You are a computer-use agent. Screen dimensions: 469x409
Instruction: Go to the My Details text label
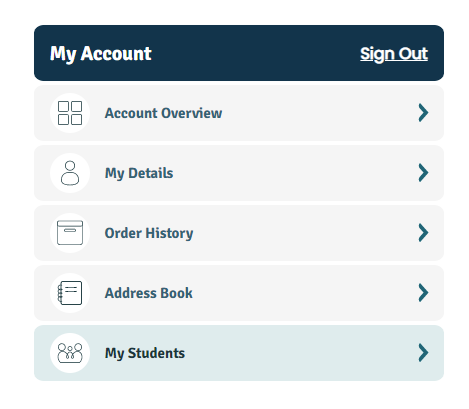tap(139, 173)
